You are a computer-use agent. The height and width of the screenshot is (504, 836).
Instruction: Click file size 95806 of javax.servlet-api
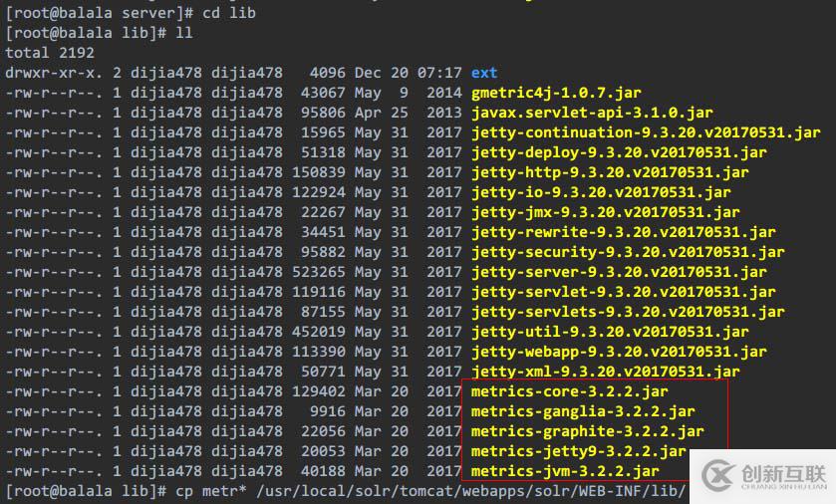(x=323, y=113)
